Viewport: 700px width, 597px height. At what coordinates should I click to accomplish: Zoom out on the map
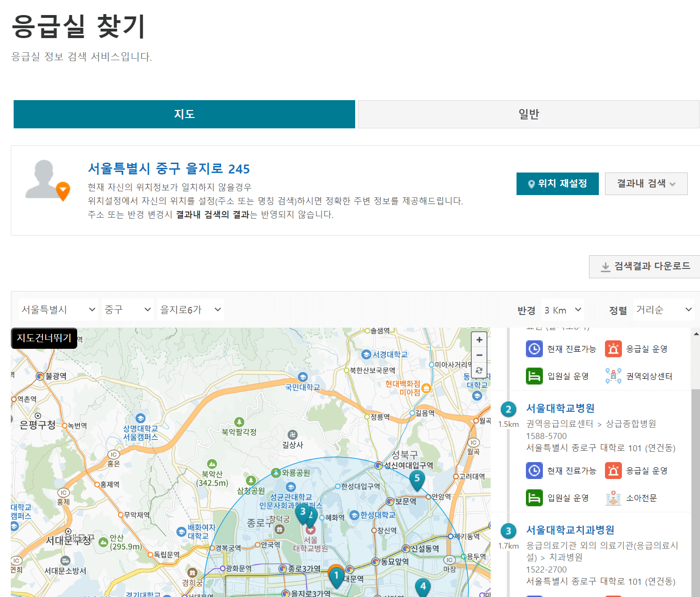(479, 355)
